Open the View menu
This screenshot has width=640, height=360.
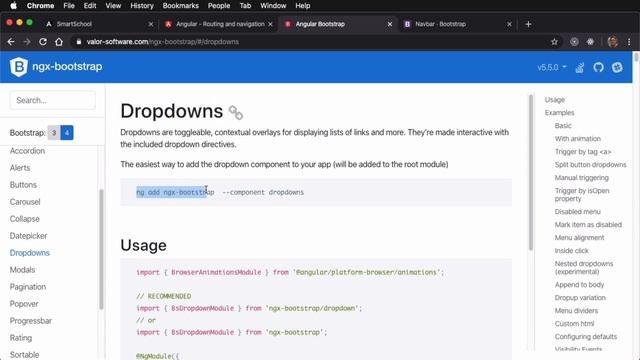[x=113, y=6]
